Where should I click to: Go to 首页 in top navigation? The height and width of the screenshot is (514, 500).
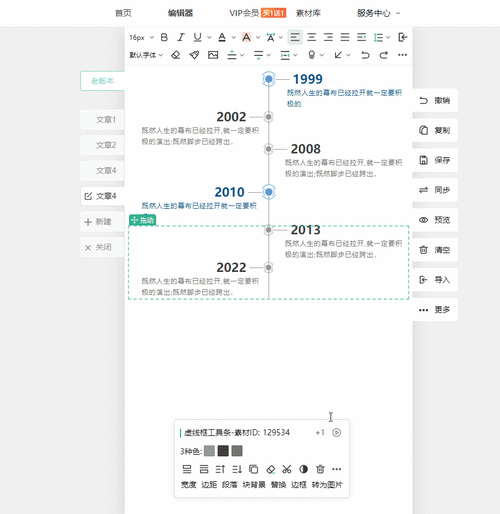[123, 13]
